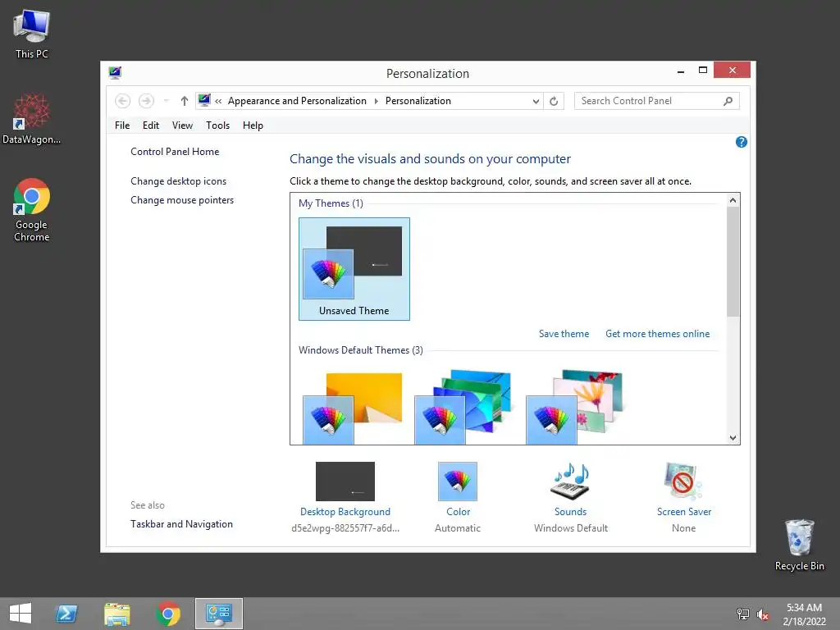Click Appearance and Personalization breadcrumb
The height and width of the screenshot is (630, 840).
point(297,101)
